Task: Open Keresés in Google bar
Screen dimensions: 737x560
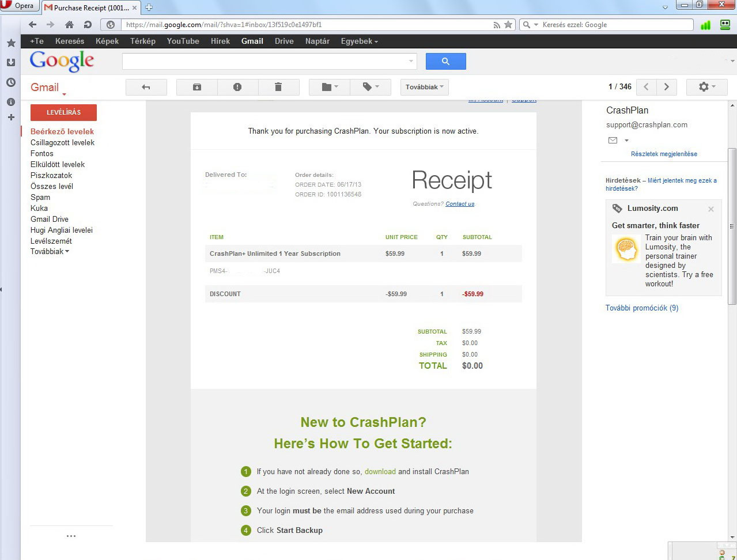Action: point(70,41)
